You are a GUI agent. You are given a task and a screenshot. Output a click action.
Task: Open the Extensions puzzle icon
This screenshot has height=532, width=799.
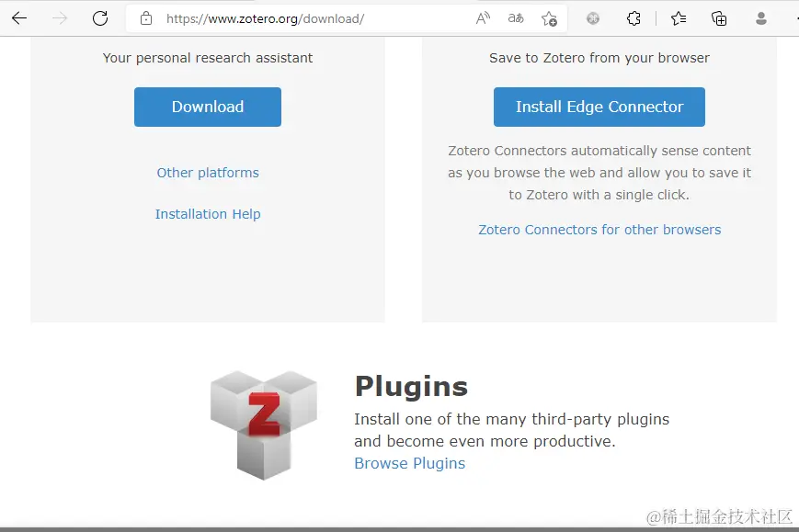pyautogui.click(x=633, y=19)
